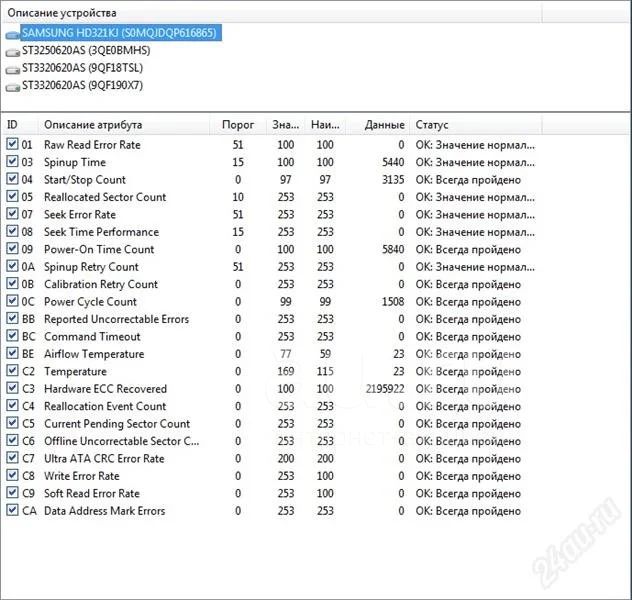
Task: Select the Reallocation Event Count row
Action: click(271, 406)
